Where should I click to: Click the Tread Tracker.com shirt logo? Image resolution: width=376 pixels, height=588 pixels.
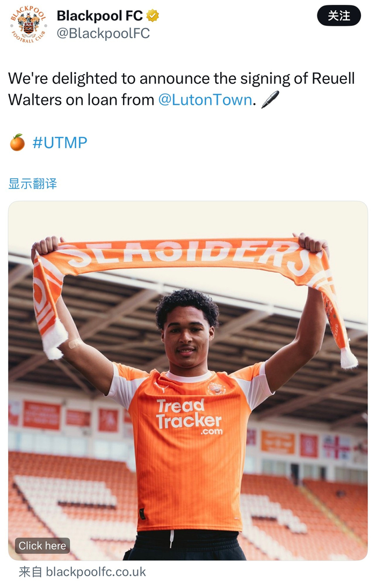[x=189, y=416]
